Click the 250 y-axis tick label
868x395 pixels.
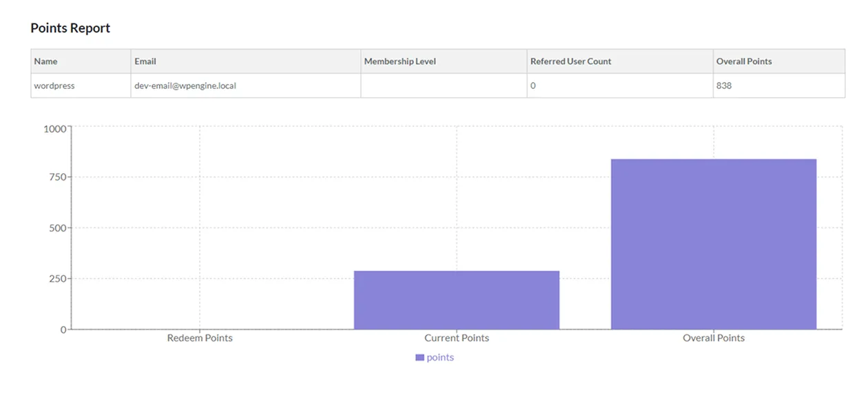(58, 279)
